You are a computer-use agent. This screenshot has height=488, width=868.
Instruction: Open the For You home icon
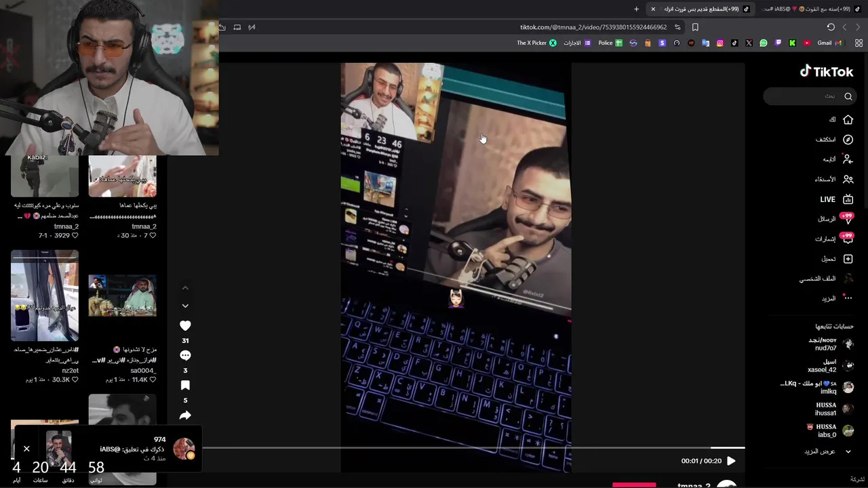(848, 119)
